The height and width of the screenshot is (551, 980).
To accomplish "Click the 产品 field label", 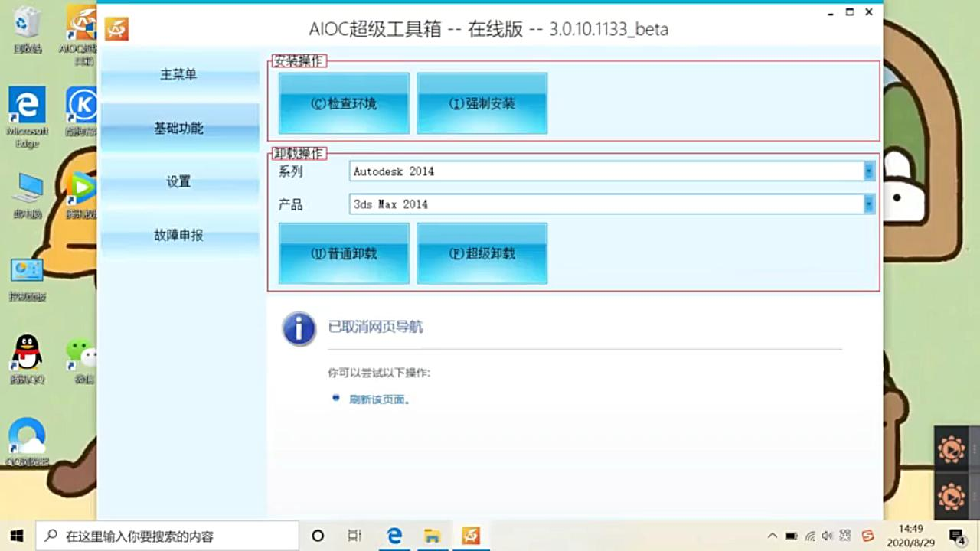I will (x=291, y=204).
